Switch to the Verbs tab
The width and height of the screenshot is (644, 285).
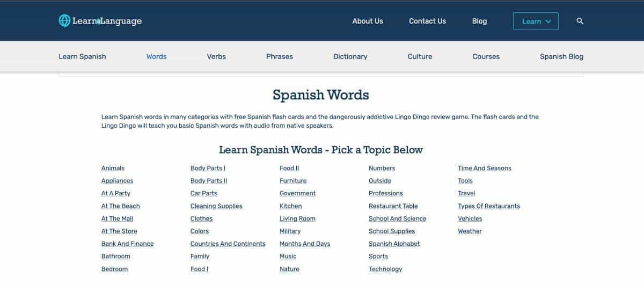(x=216, y=56)
